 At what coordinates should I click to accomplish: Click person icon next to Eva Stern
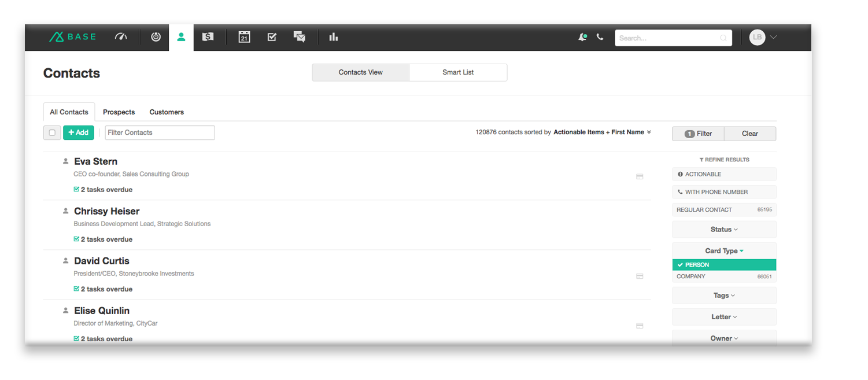click(x=66, y=161)
